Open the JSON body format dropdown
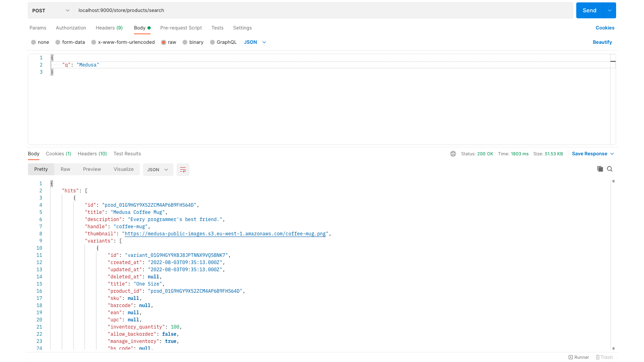 [255, 42]
